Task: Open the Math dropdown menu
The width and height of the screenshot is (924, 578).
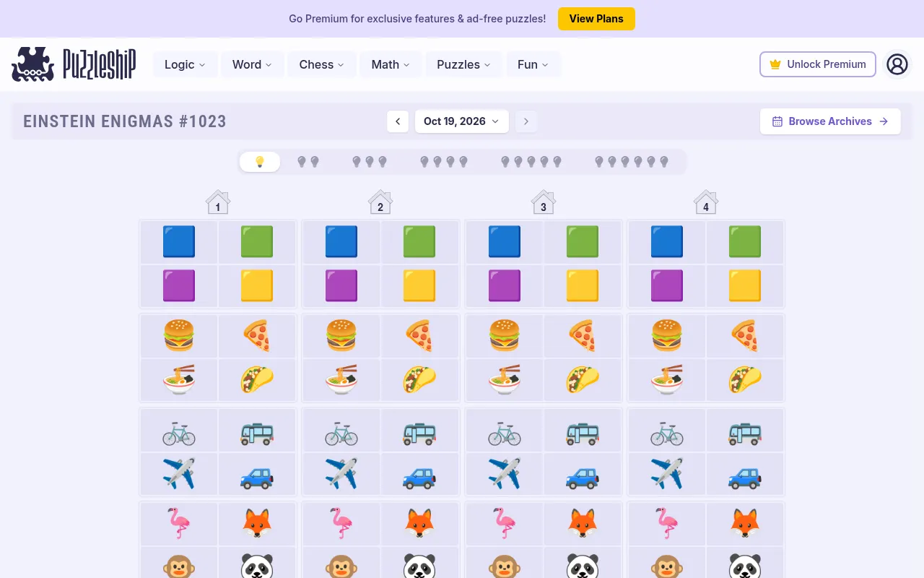Action: (391, 64)
